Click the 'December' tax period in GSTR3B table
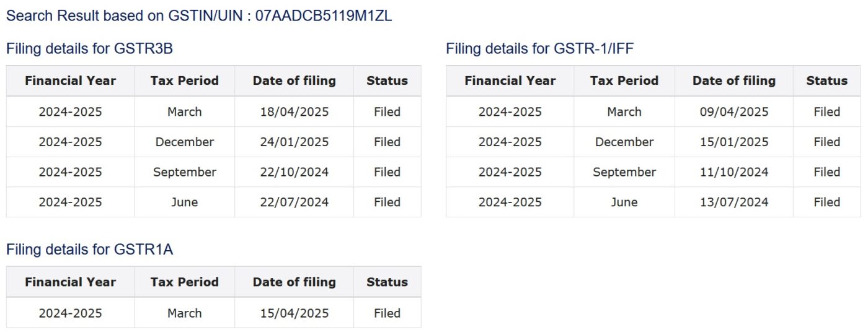Viewport: 868px width, 335px height. [x=184, y=142]
